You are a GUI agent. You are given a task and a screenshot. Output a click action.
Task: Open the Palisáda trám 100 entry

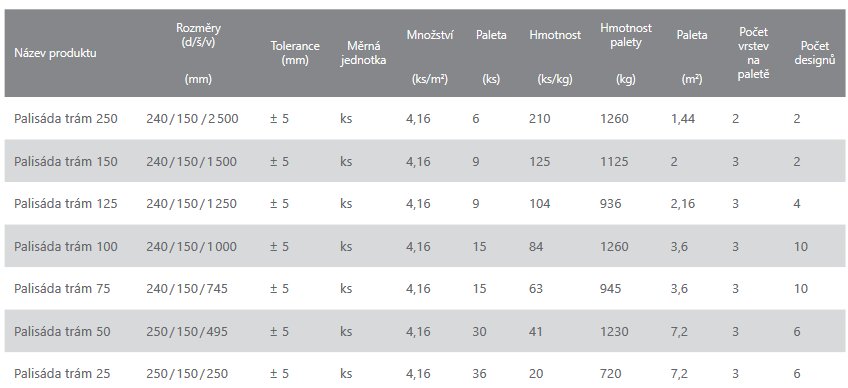tap(65, 246)
